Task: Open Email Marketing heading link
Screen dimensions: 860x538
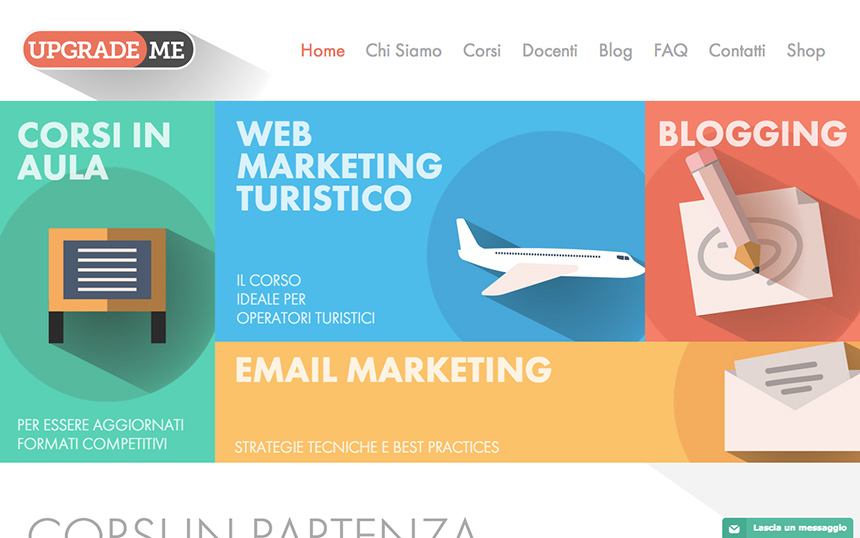Action: (393, 370)
